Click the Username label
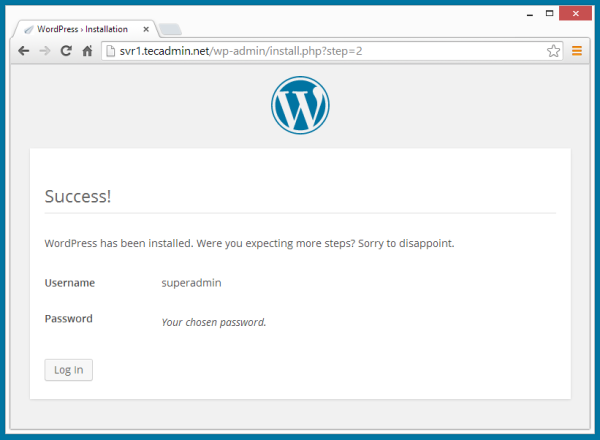Image resolution: width=600 pixels, height=440 pixels. pyautogui.click(x=70, y=283)
